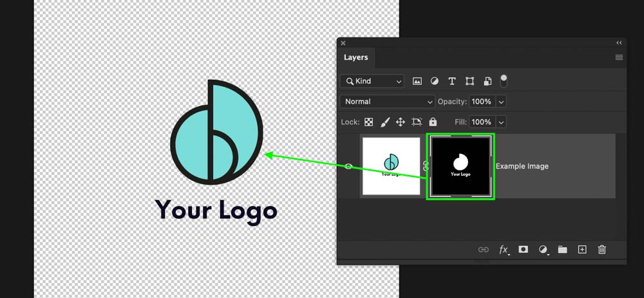Select the layer mask thumbnail
This screenshot has height=298, width=644.
coord(460,166)
